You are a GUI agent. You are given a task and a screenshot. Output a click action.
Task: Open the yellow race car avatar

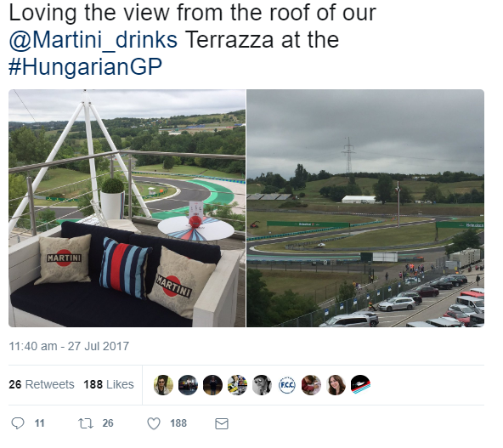[x=237, y=385]
